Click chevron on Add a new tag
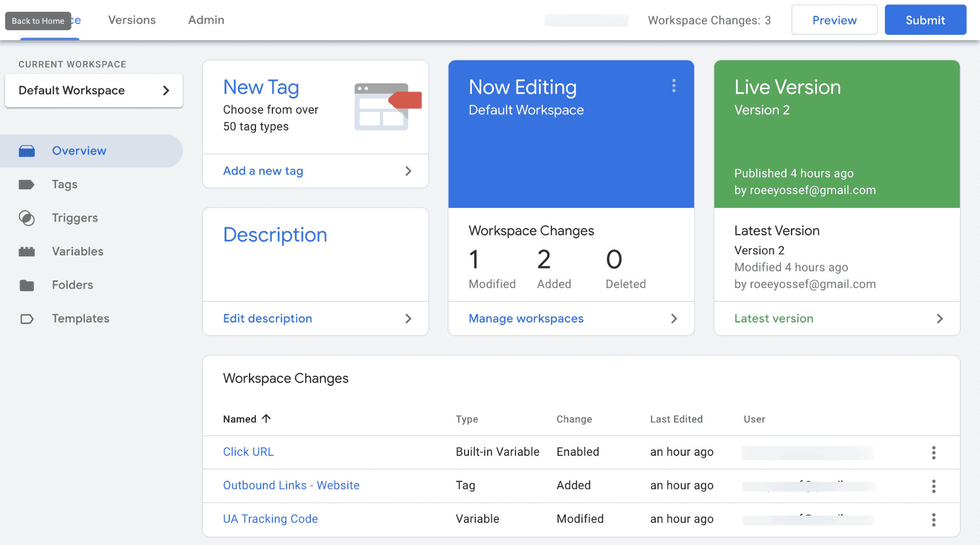The height and width of the screenshot is (545, 980). [x=408, y=171]
